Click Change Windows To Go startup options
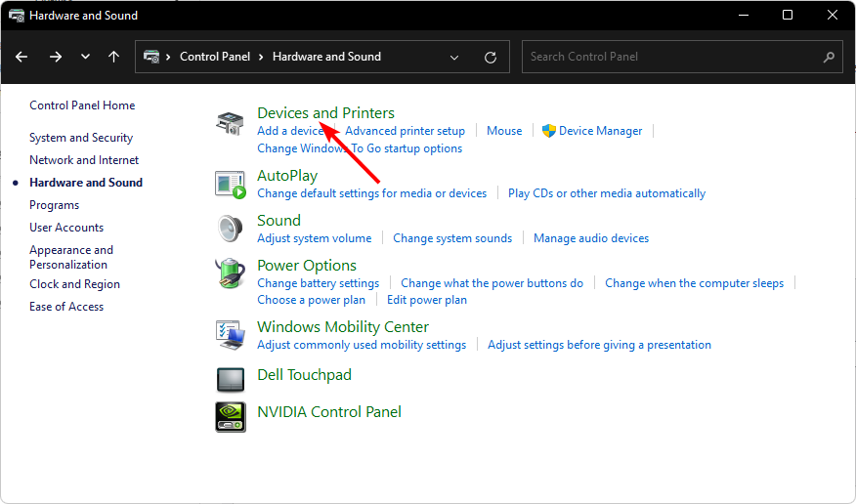856x504 pixels. point(360,148)
